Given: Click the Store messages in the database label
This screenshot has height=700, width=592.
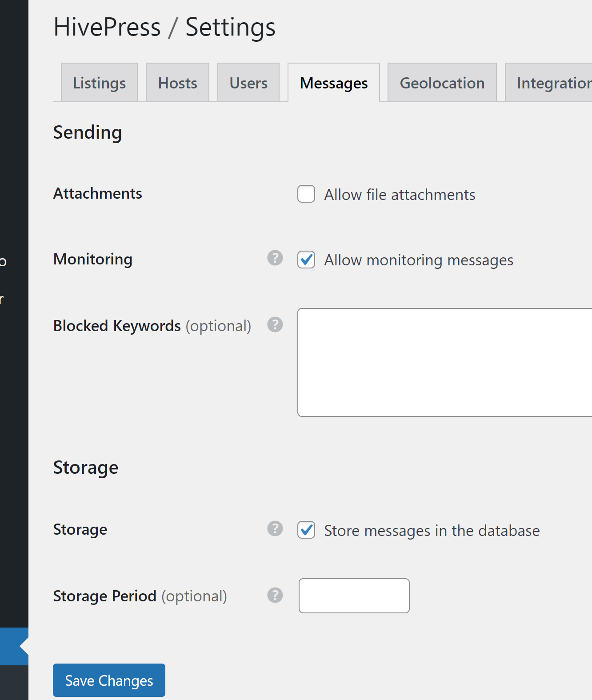Looking at the screenshot, I should (432, 531).
